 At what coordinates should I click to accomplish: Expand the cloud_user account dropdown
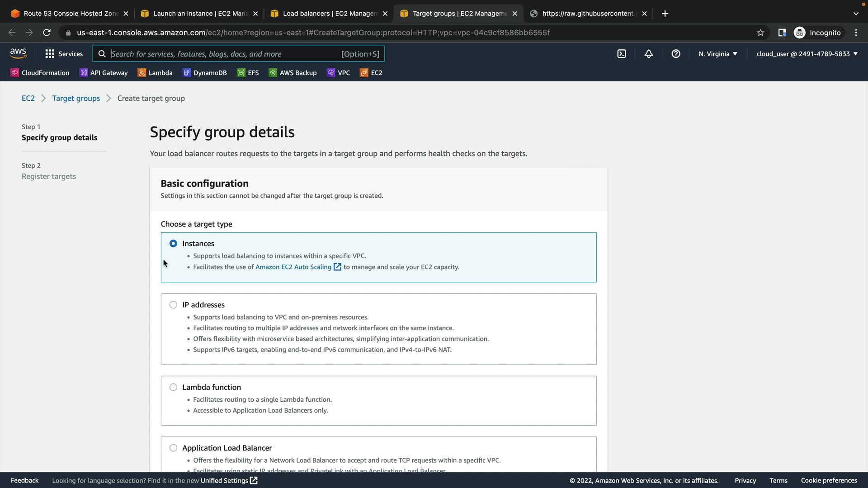click(x=807, y=54)
